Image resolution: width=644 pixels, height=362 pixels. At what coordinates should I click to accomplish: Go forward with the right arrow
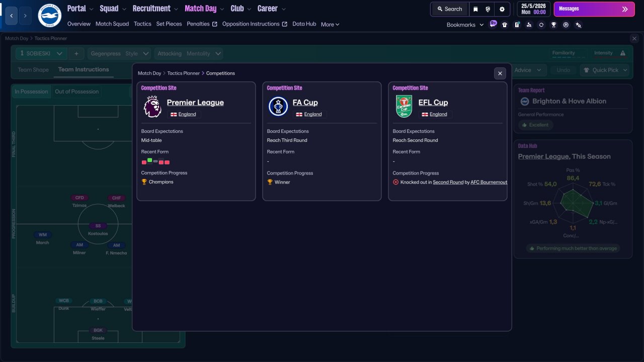click(x=25, y=16)
